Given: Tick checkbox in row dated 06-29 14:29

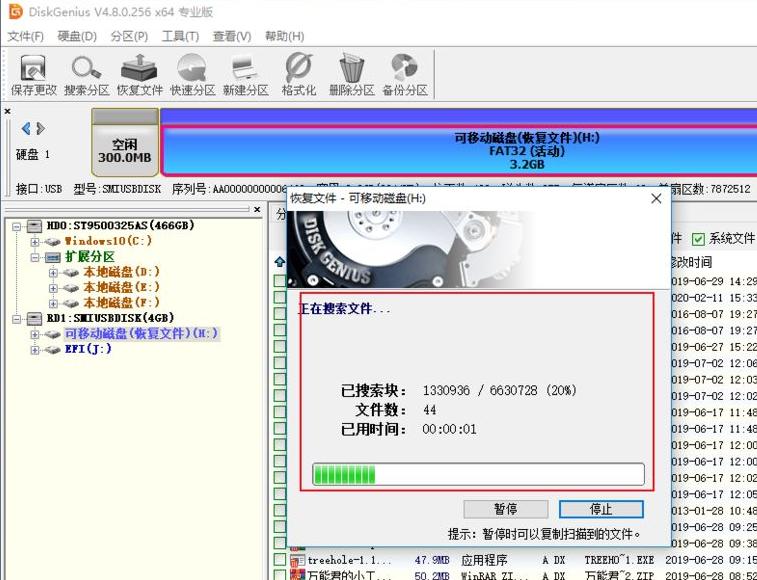Looking at the screenshot, I should [280, 281].
